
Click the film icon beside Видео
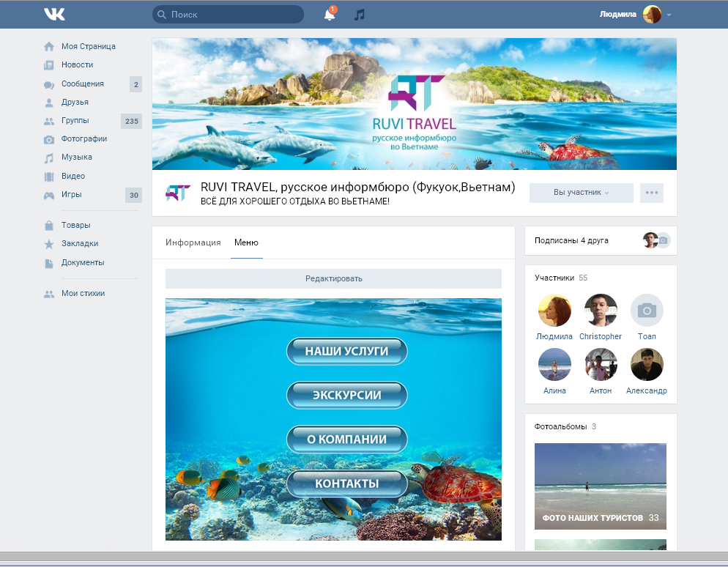click(x=49, y=177)
